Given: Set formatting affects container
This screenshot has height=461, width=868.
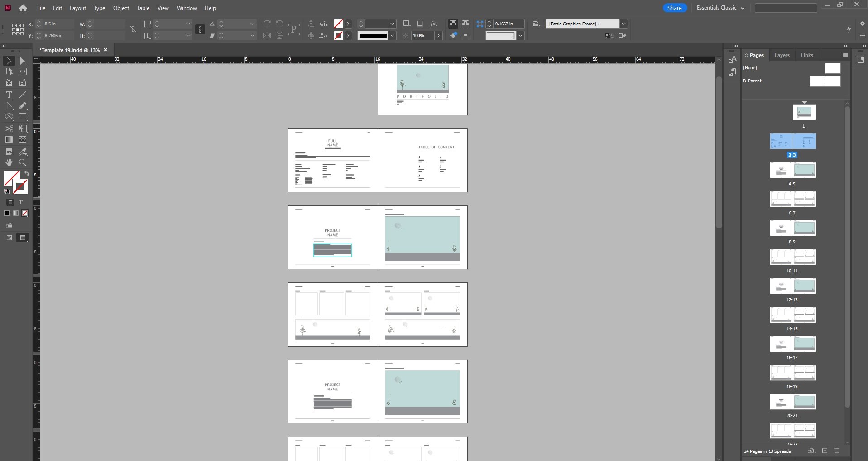Looking at the screenshot, I should (x=10, y=202).
